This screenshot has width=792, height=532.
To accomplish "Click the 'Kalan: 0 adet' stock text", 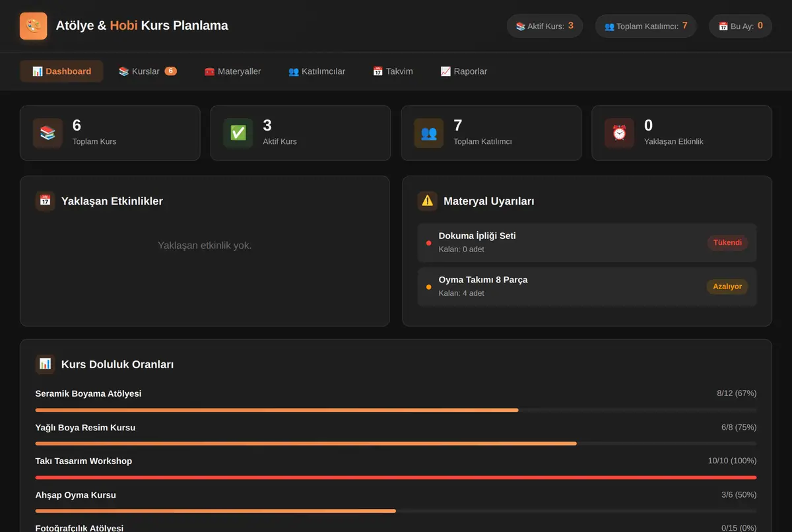I will [x=461, y=249].
